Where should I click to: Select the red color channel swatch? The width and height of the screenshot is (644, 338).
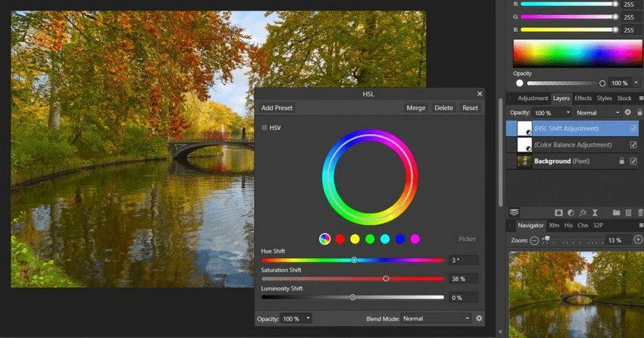[339, 239]
